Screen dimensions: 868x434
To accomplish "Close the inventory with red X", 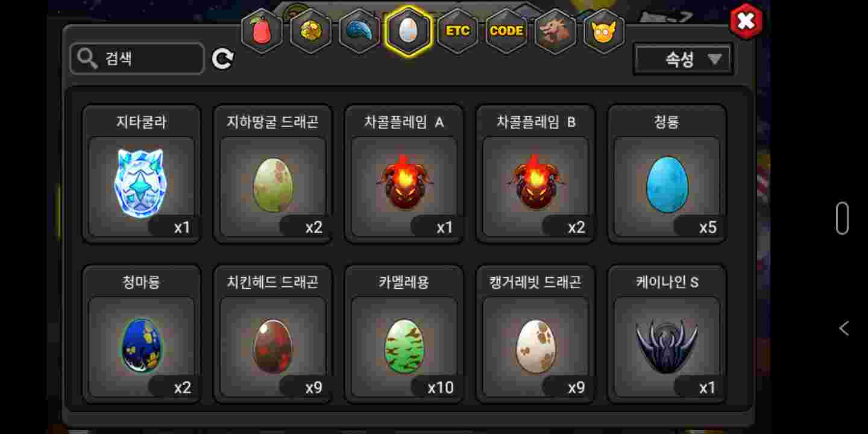I will tap(746, 22).
